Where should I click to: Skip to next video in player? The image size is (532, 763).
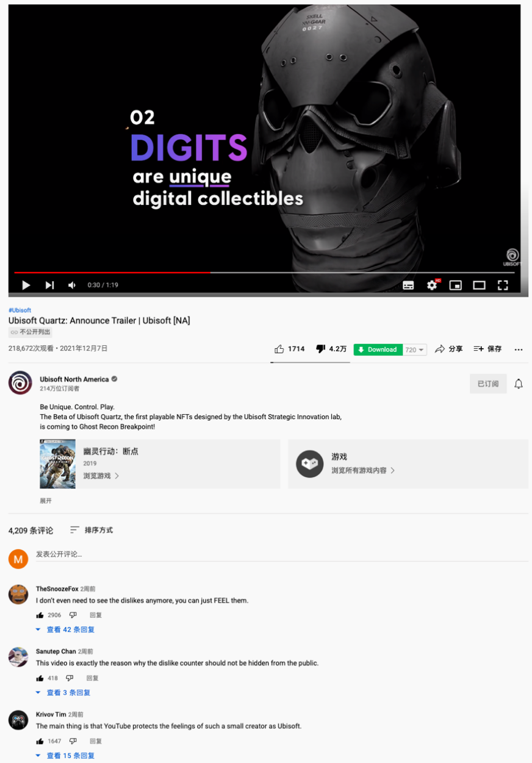49,285
